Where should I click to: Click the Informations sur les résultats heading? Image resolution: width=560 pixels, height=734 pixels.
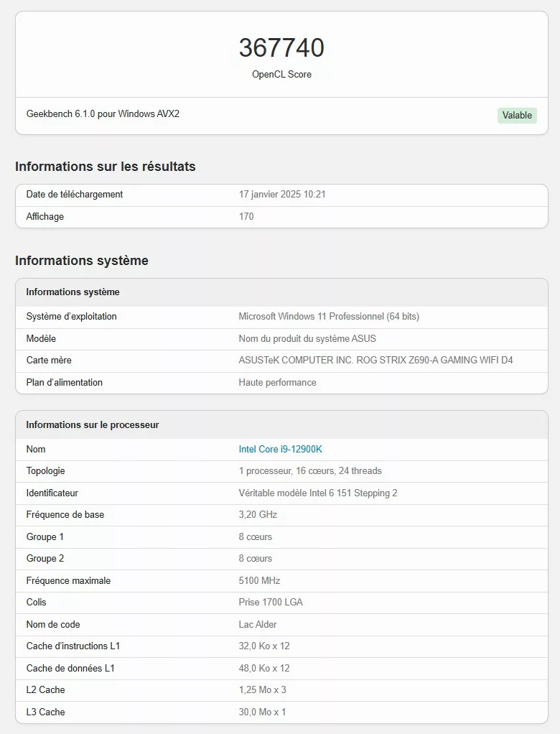click(106, 166)
